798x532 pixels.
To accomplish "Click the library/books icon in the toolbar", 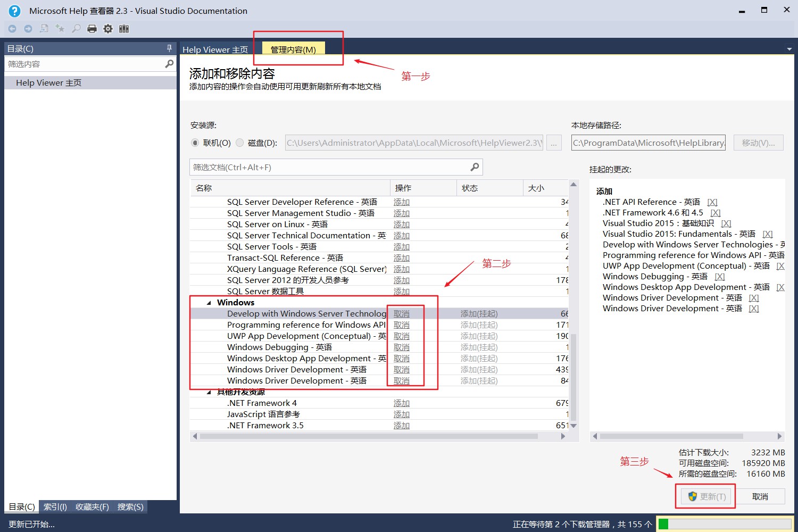I will [124, 28].
